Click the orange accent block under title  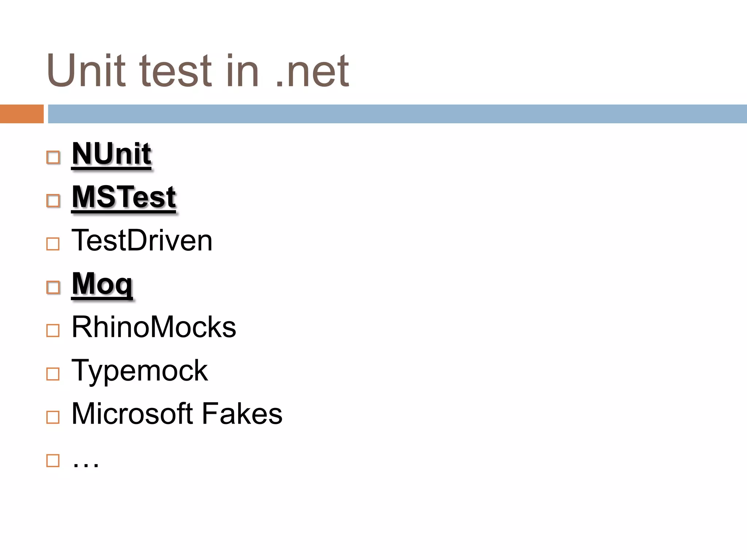point(22,114)
